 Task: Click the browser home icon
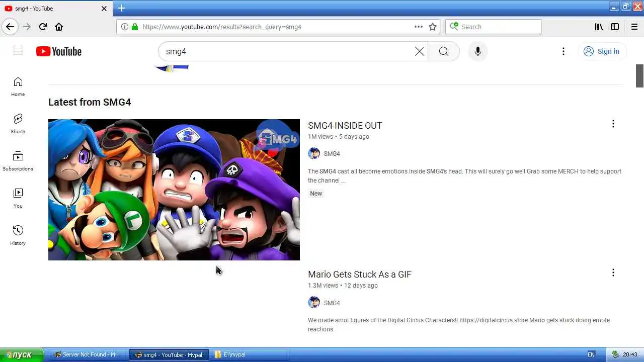click(x=59, y=27)
